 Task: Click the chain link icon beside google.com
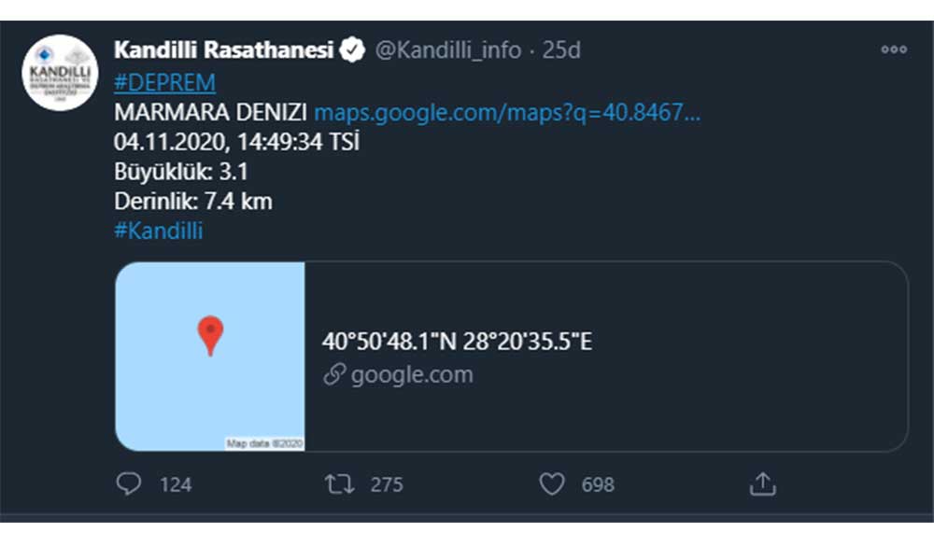(x=334, y=375)
